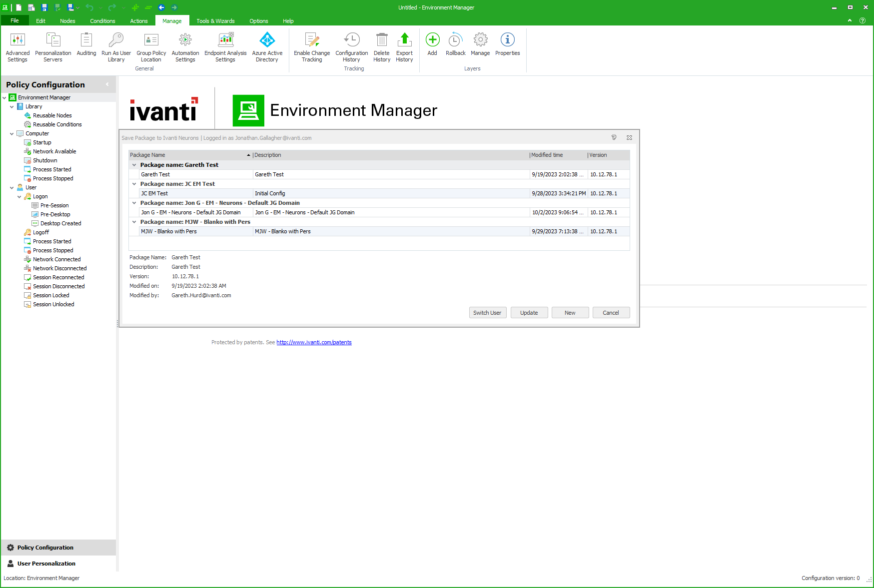Open the Tools & Wizards tab

pos(215,21)
